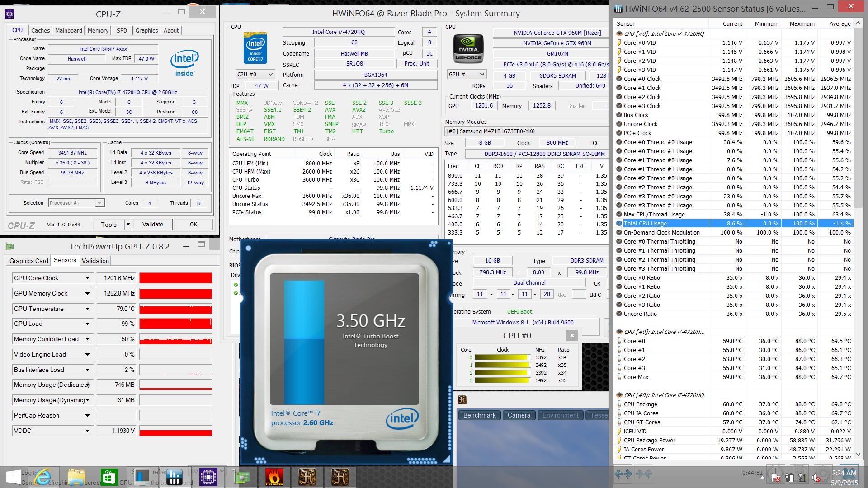Viewport: 868px width, 488px height.
Task: Click the Tools button in CPU-Z
Action: click(109, 224)
